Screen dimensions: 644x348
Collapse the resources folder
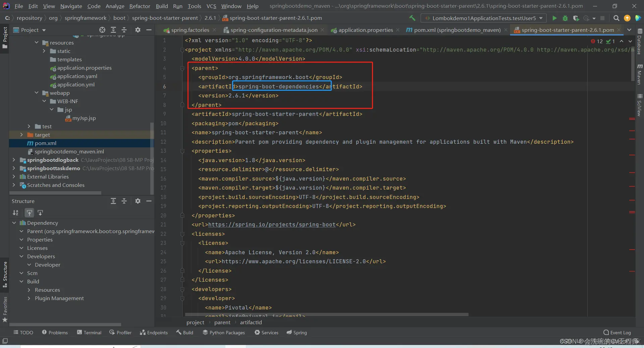pos(37,43)
